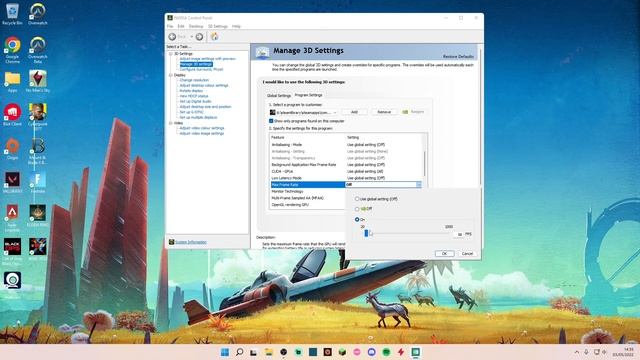Viewport: 640px width, 360px height.
Task: Open File menu
Action: (170, 26)
